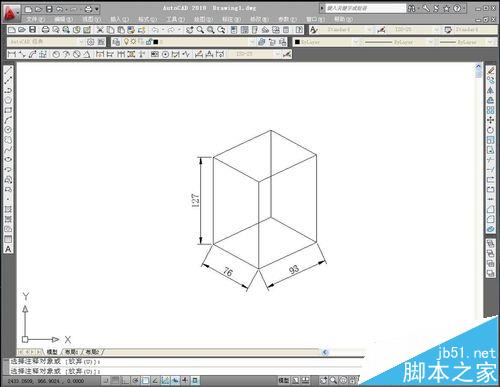Toggle Object Snap in status bar

pos(145,380)
